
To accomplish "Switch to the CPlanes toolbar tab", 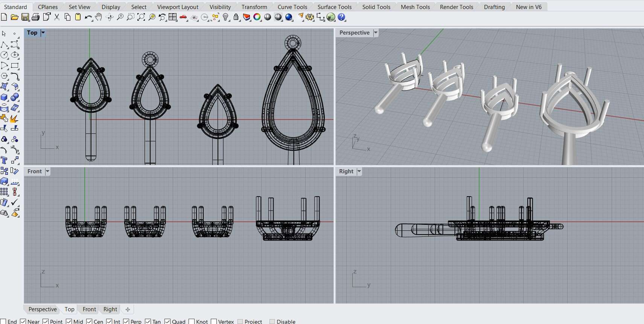I will click(x=48, y=7).
